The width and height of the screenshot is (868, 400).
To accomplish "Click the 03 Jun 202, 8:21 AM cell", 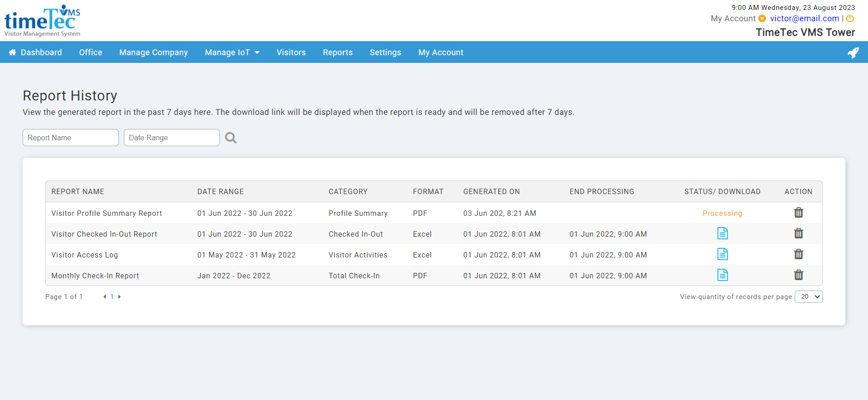I will click(500, 213).
